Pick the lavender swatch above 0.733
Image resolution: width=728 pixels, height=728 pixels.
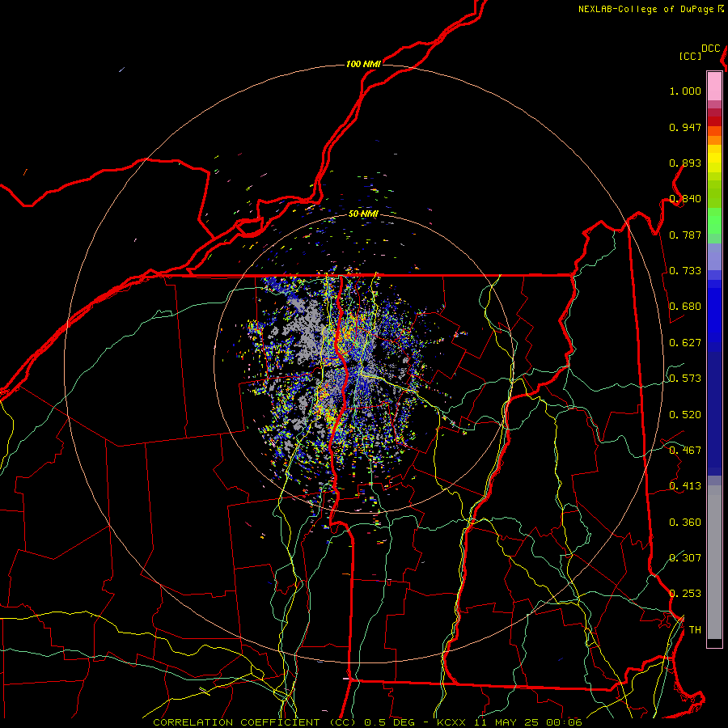pos(714,256)
